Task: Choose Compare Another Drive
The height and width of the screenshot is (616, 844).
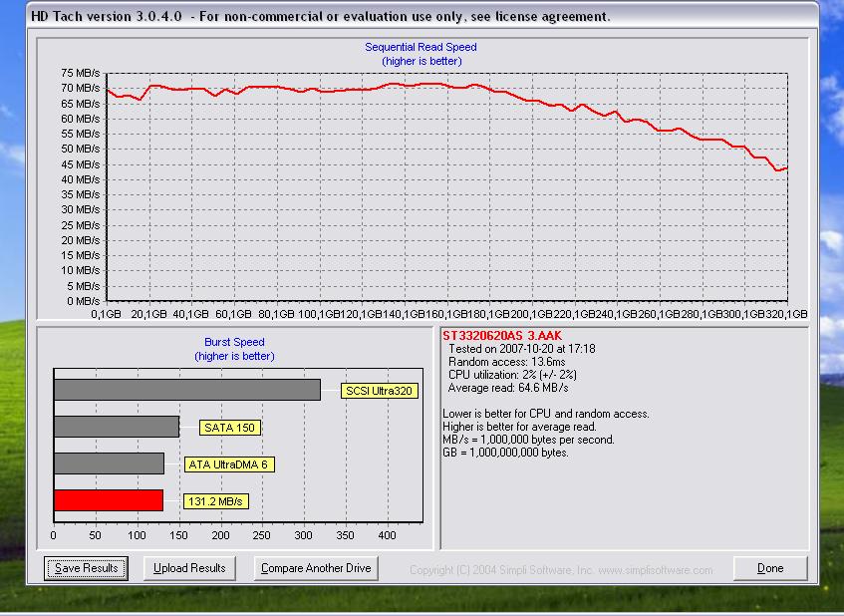Action: coord(316,568)
